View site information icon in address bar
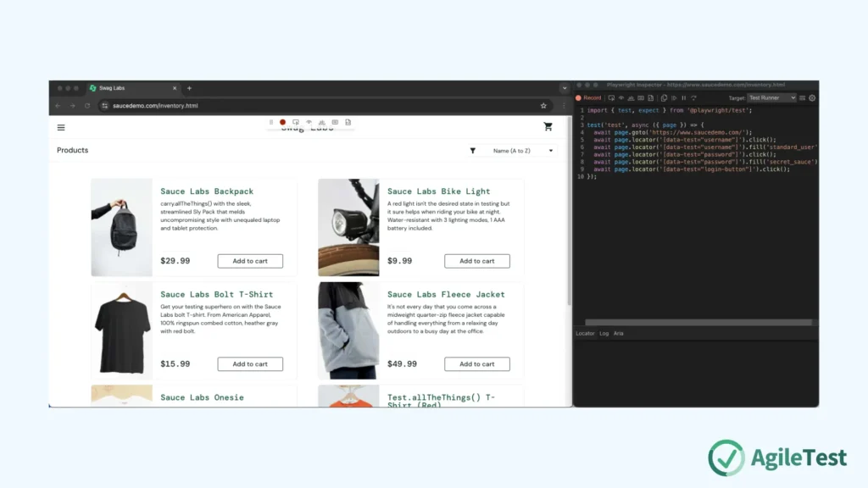 tap(104, 106)
